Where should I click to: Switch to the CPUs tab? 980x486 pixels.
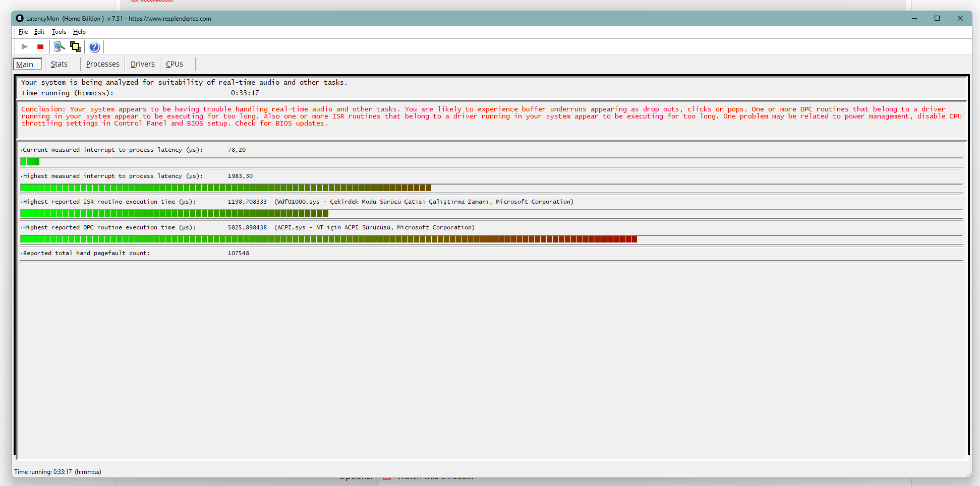coord(175,64)
